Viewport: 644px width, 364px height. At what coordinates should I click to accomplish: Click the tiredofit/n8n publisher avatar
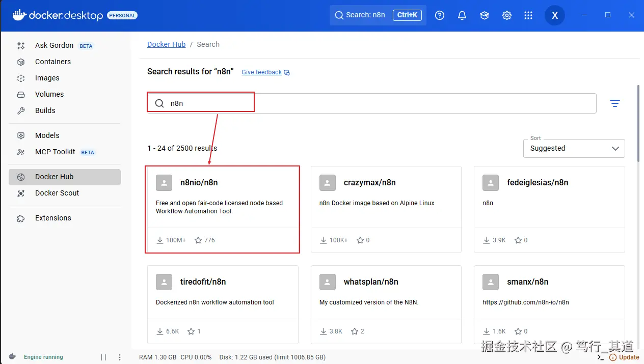pyautogui.click(x=164, y=282)
